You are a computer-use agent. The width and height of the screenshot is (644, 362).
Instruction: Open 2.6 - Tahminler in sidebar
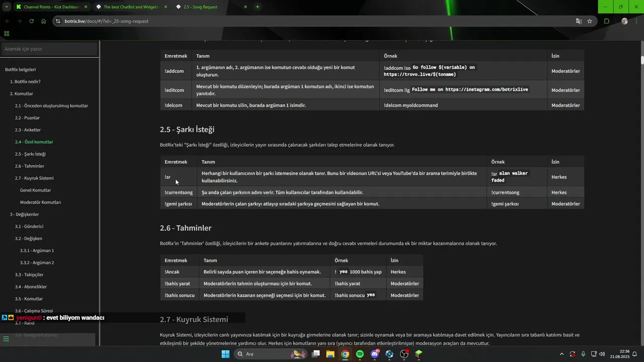(30, 166)
